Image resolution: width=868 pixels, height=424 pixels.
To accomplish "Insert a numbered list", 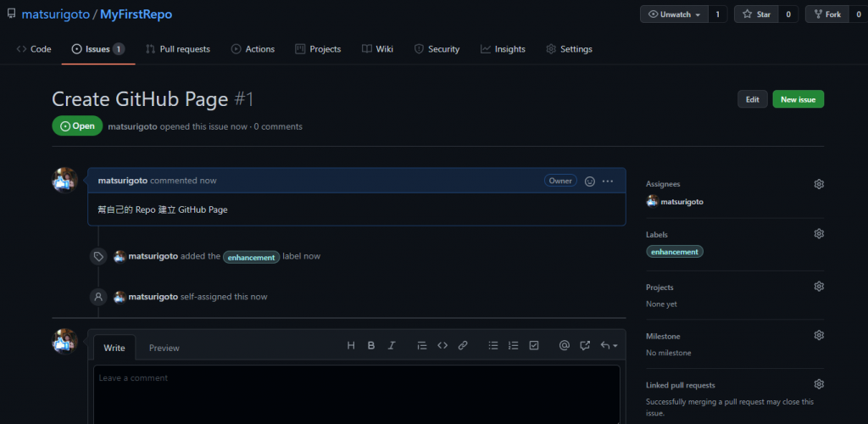I will 514,345.
